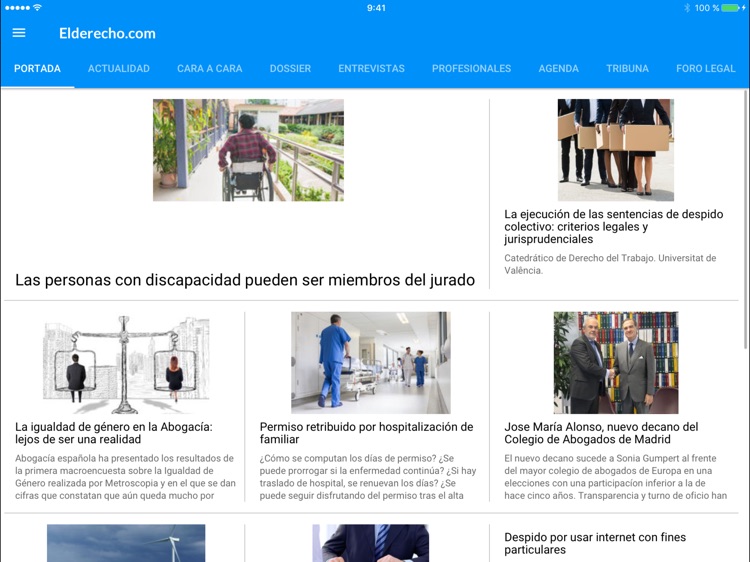The height and width of the screenshot is (562, 750).
Task: Tap the battery indicator icon
Action: click(x=730, y=8)
